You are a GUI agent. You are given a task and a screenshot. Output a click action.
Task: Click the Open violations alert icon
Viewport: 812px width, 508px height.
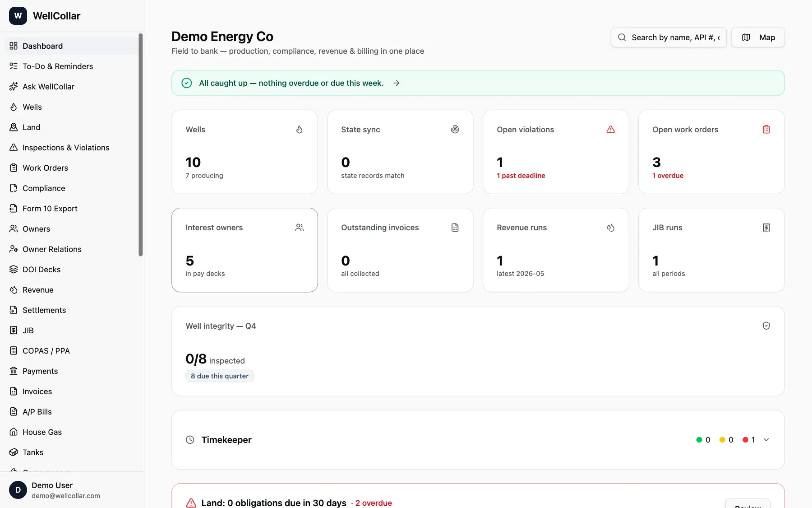610,130
